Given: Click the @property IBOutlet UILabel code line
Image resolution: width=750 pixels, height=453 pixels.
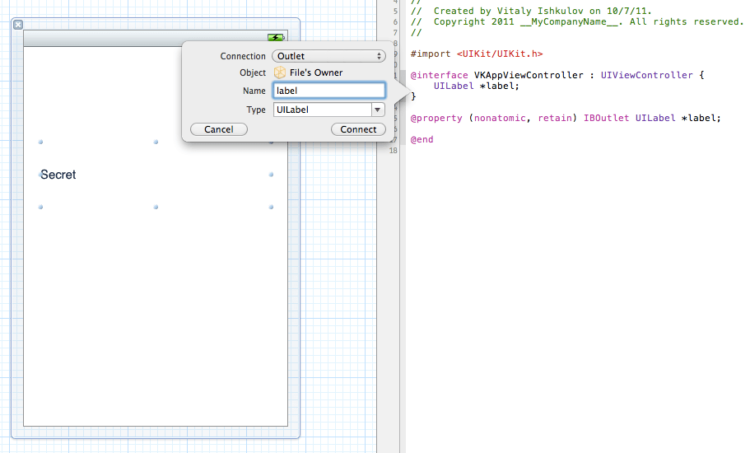Looking at the screenshot, I should click(x=565, y=118).
